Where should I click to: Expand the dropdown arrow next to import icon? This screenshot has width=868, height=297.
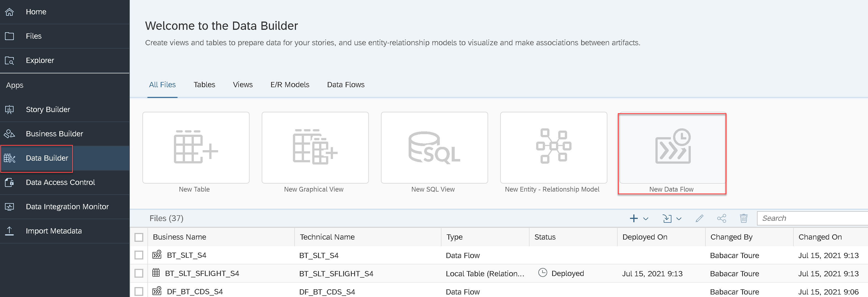pyautogui.click(x=679, y=219)
